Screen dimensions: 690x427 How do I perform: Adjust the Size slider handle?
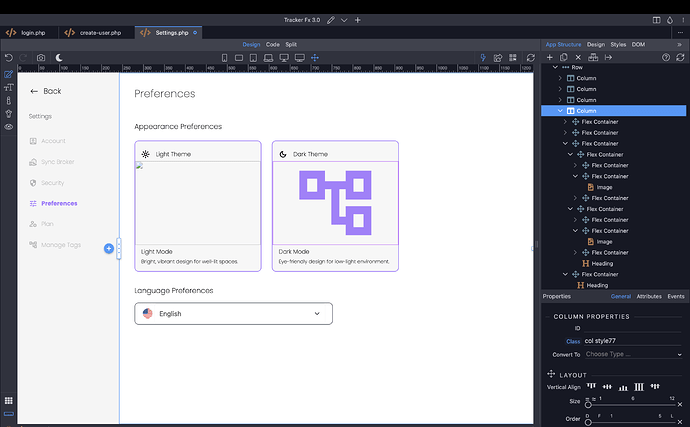tap(588, 405)
